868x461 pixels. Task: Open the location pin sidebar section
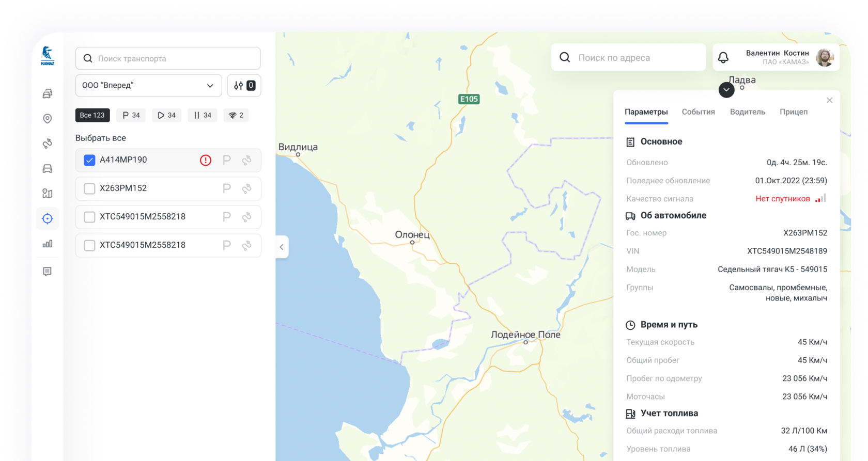(x=48, y=119)
